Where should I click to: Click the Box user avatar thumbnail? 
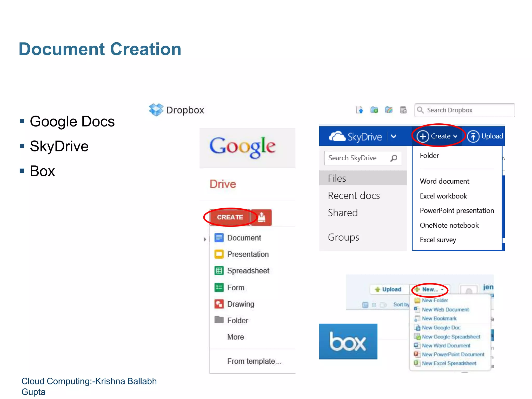click(469, 290)
